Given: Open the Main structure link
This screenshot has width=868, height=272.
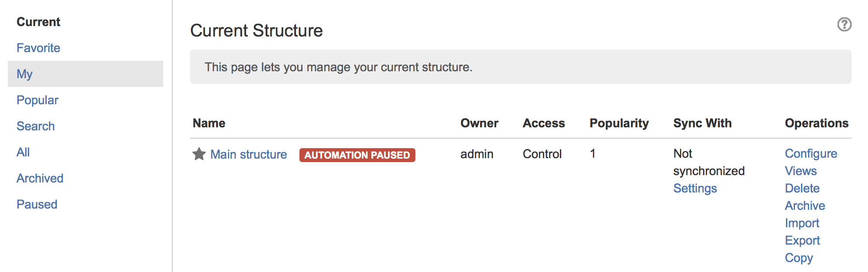Looking at the screenshot, I should tap(248, 154).
